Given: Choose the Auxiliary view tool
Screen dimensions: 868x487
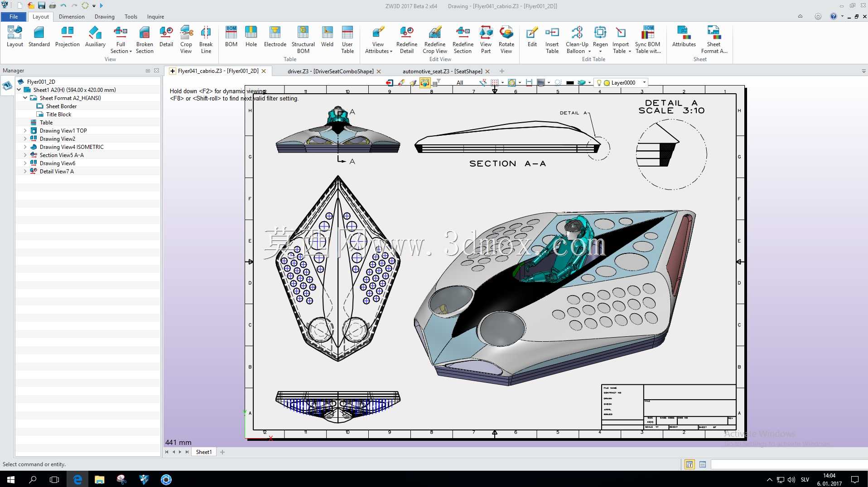Looking at the screenshot, I should pos(95,36).
